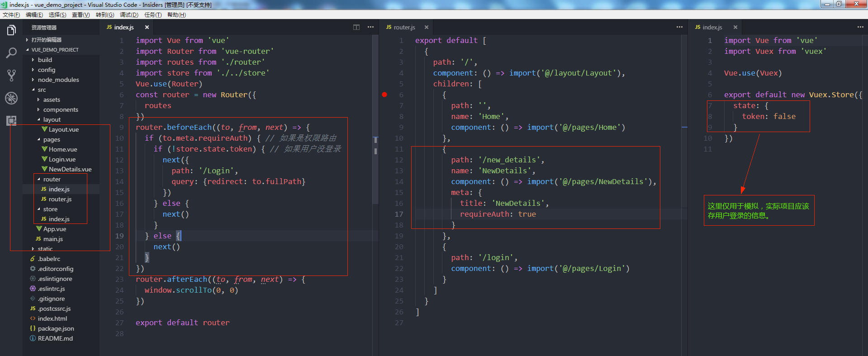Open main.js in the file tree
Screen dimensions: 868x356
click(61, 239)
